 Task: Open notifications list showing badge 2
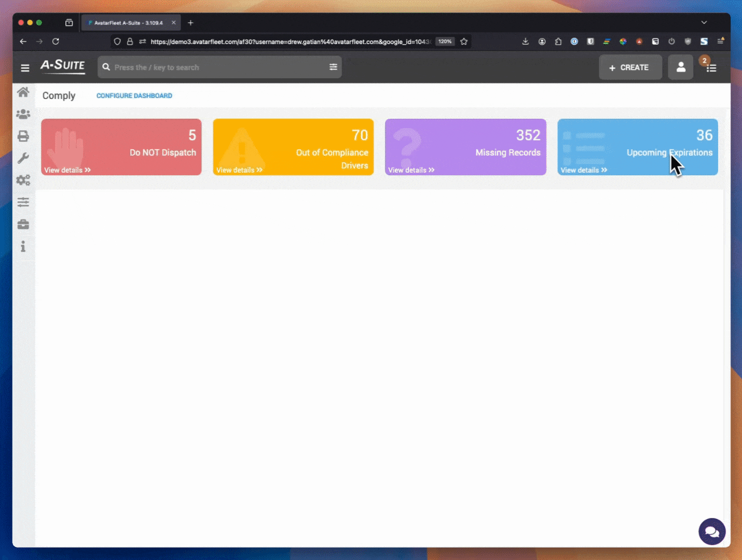[x=711, y=68]
